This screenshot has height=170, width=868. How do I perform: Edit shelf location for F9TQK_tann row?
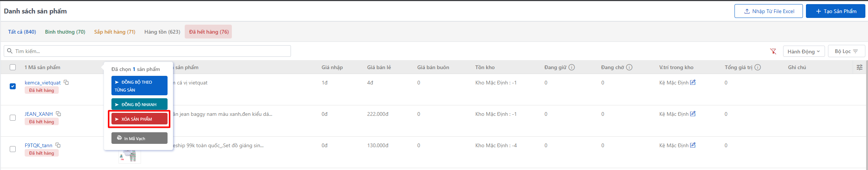pos(693,145)
